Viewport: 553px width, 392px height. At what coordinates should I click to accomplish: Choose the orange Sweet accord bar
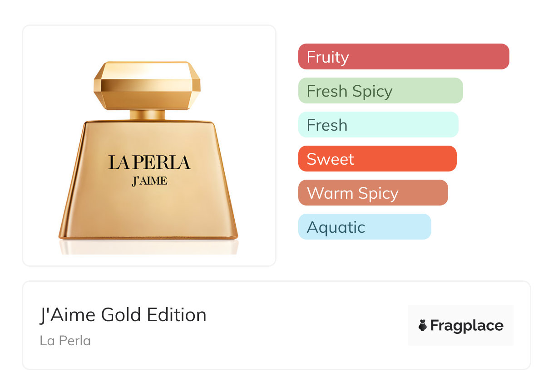[x=377, y=159]
